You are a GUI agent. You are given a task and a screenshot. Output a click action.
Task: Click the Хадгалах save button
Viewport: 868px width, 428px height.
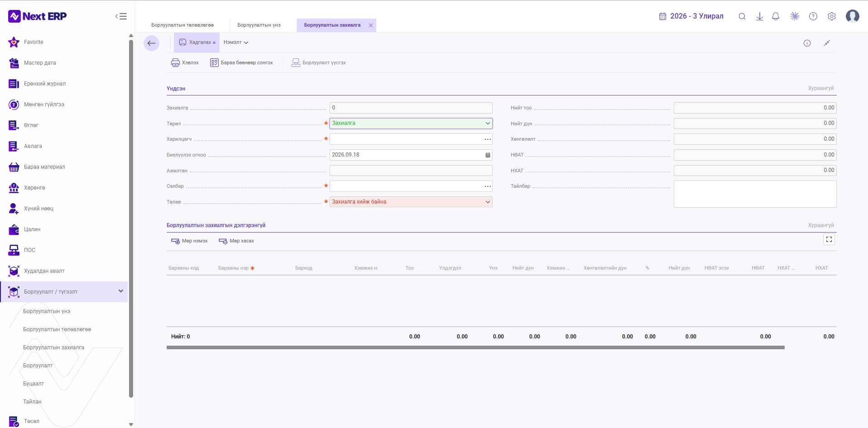tap(197, 43)
